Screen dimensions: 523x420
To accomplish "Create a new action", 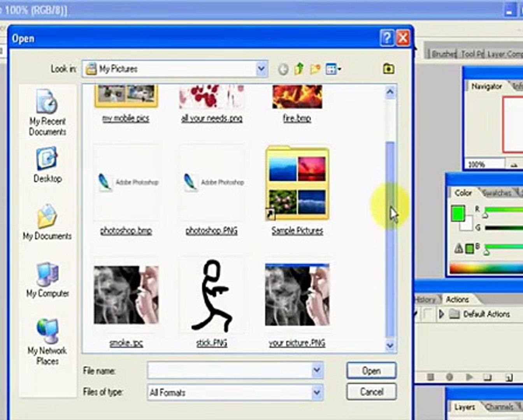I will click(509, 377).
